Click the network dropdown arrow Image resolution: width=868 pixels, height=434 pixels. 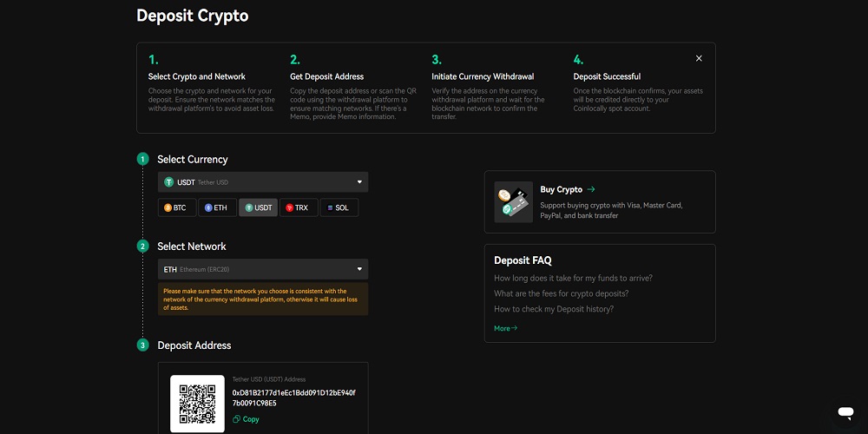359,269
